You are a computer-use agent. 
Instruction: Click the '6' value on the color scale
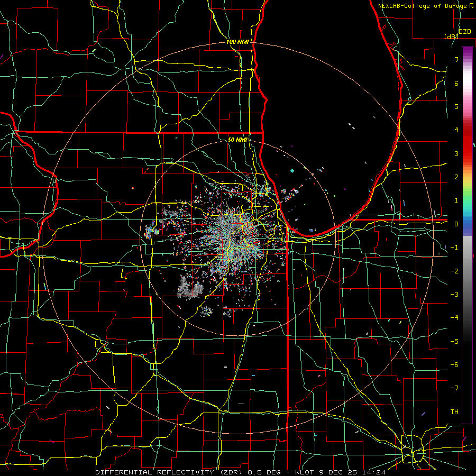[x=456, y=83]
